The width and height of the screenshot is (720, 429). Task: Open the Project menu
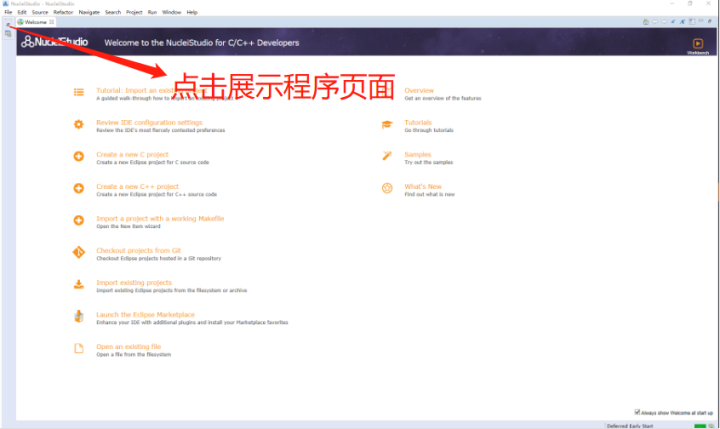point(134,12)
